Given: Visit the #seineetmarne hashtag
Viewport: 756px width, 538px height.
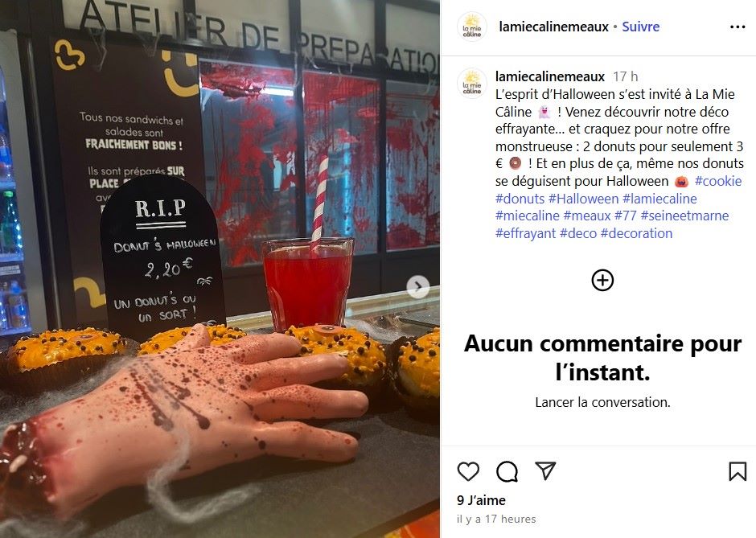Looking at the screenshot, I should point(684,216).
